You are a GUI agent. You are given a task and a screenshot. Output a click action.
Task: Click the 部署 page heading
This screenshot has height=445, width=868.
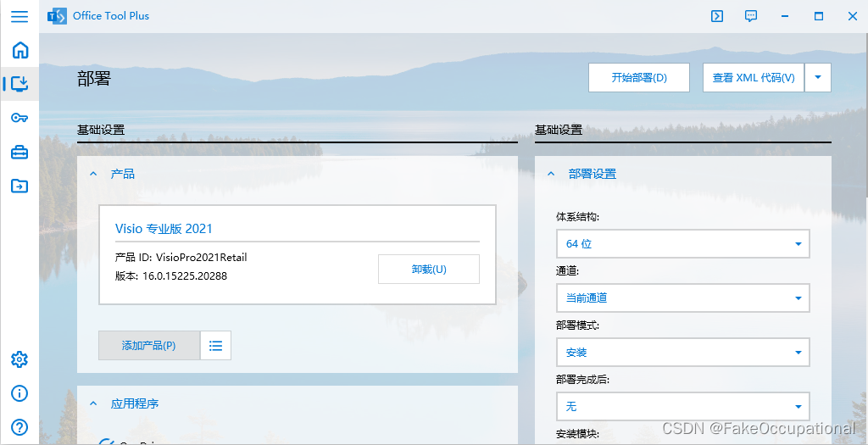[94, 79]
